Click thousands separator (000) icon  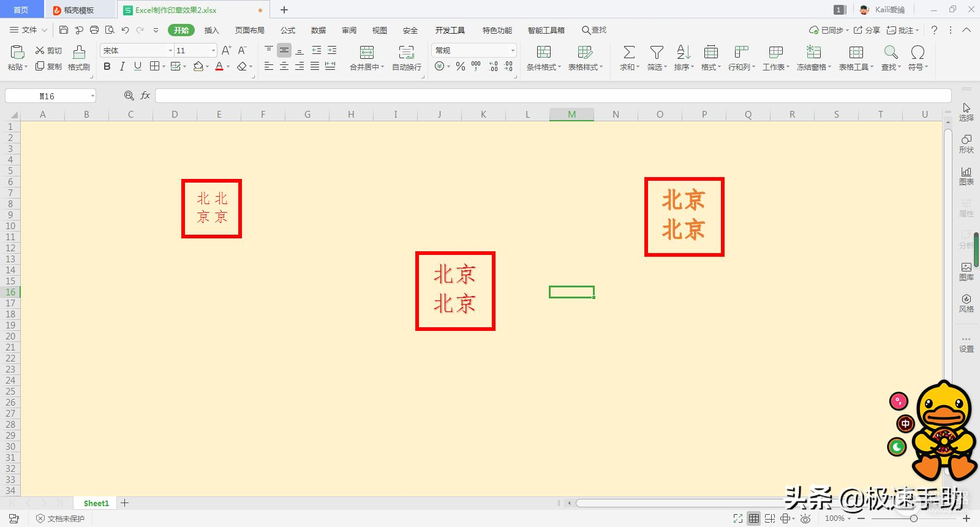[476, 66]
